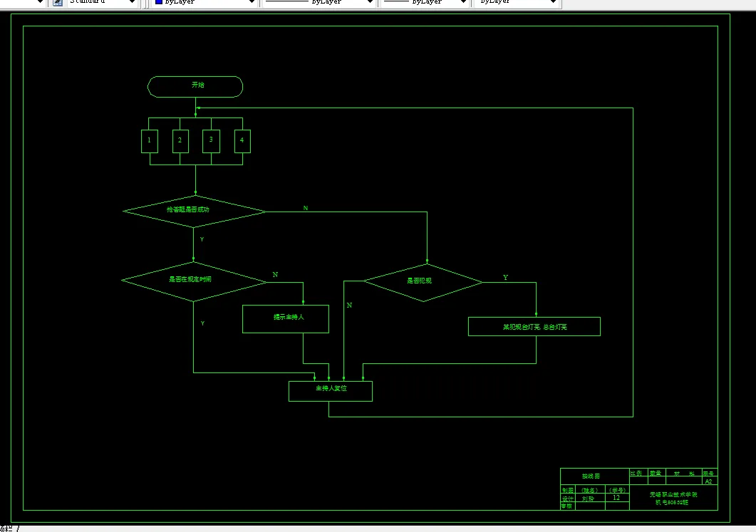This screenshot has width=756, height=532.
Task: Select the 制图 label in title block
Action: pyautogui.click(x=568, y=491)
